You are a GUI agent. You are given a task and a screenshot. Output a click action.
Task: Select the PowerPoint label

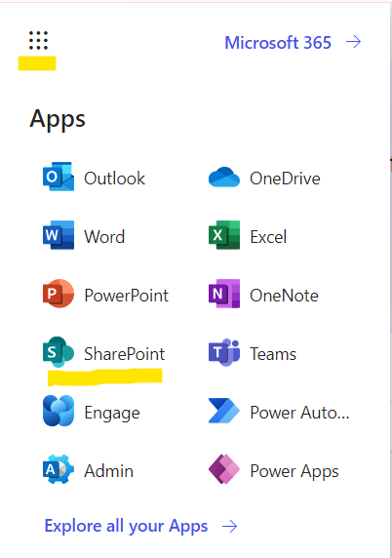[x=127, y=296]
